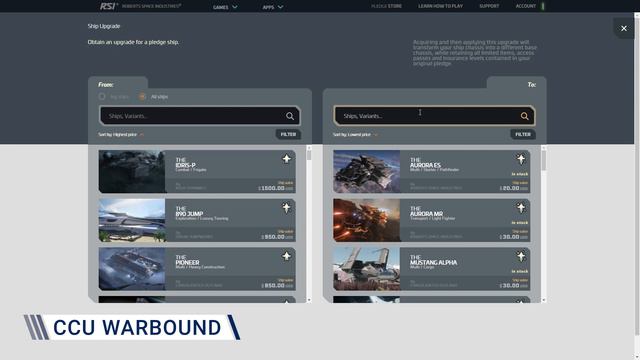Screen dimensions: 640x360
Task: Click the From list scroll down arrow
Action: [x=309, y=300]
